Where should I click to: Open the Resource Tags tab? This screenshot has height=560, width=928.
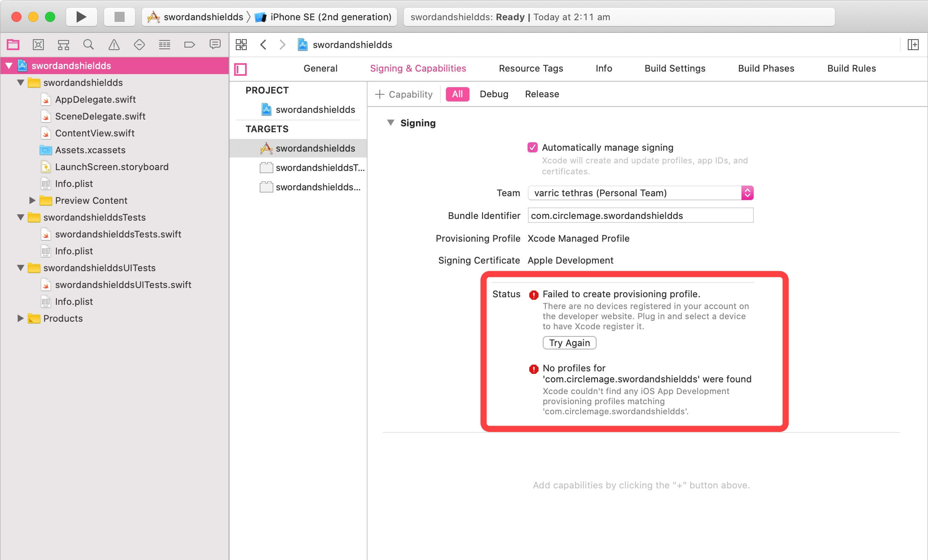click(x=531, y=68)
